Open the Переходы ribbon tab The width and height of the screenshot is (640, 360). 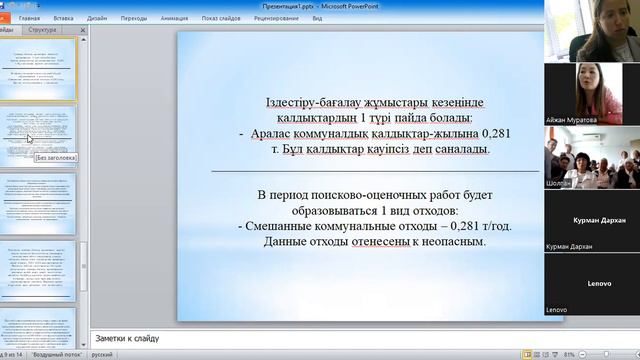tap(134, 18)
